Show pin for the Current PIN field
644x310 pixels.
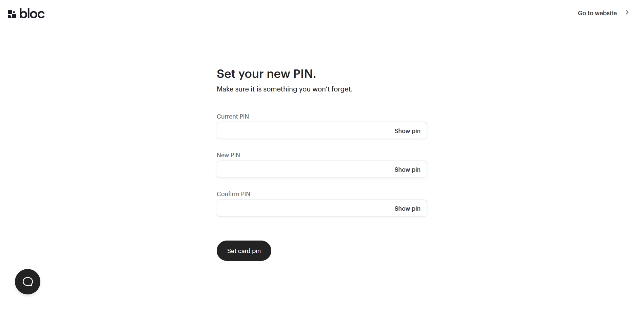tap(407, 130)
